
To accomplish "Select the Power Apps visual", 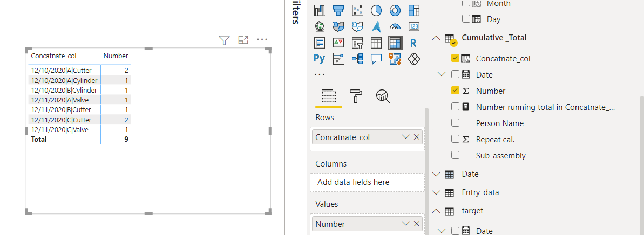I will 414,59.
